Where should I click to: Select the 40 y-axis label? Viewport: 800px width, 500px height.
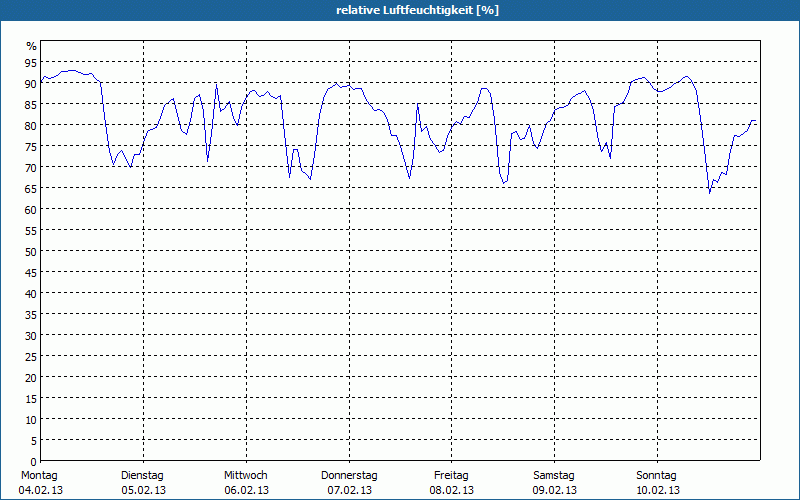(31, 293)
